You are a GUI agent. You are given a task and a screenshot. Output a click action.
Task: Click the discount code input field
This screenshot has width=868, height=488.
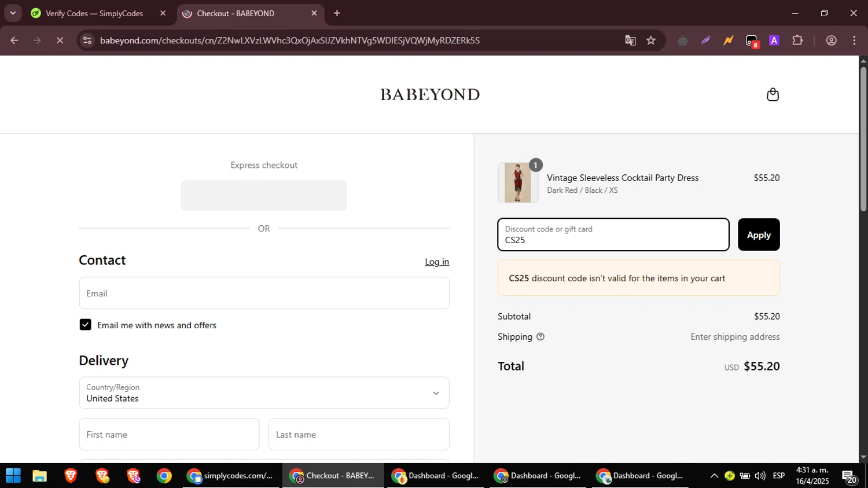click(x=613, y=234)
